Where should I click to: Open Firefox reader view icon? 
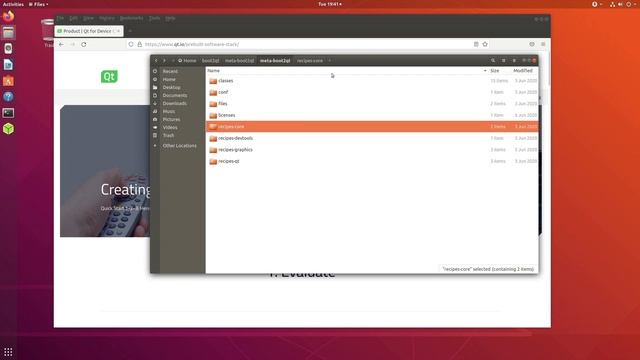(x=476, y=44)
